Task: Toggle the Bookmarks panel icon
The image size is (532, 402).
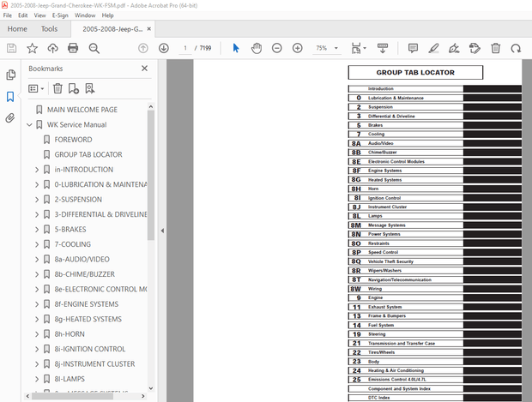Action: tap(10, 97)
